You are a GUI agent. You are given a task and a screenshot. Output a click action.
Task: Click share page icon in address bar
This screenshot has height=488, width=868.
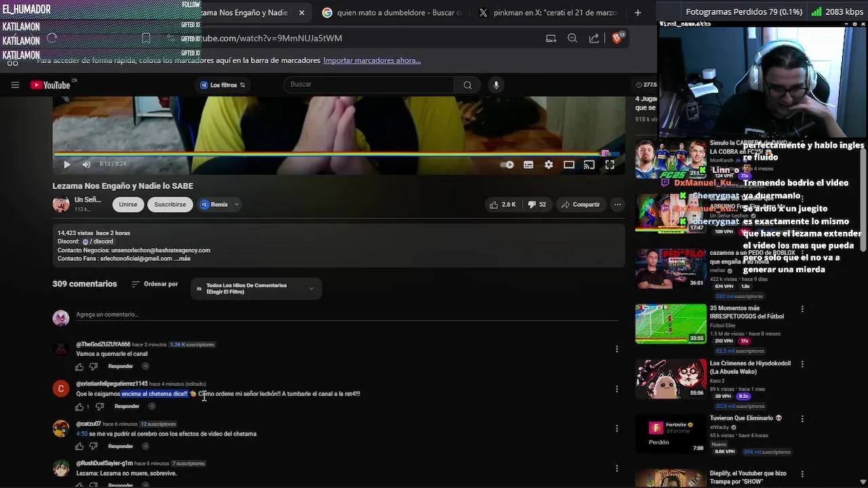(x=594, y=38)
